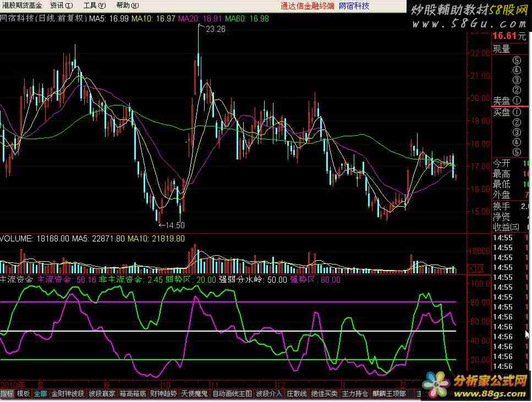Click the 100.0 indicator axis label
Viewport: 532px width, 402px height.
pyautogui.click(x=480, y=284)
